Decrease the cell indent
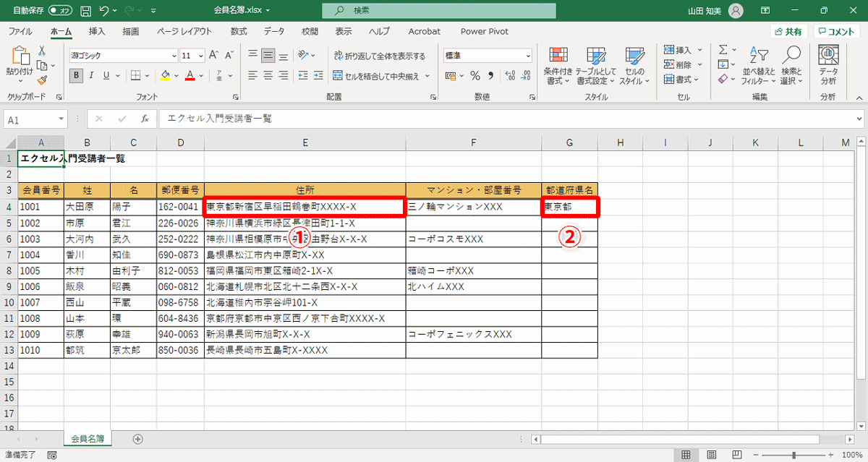This screenshot has height=462, width=868. click(304, 75)
